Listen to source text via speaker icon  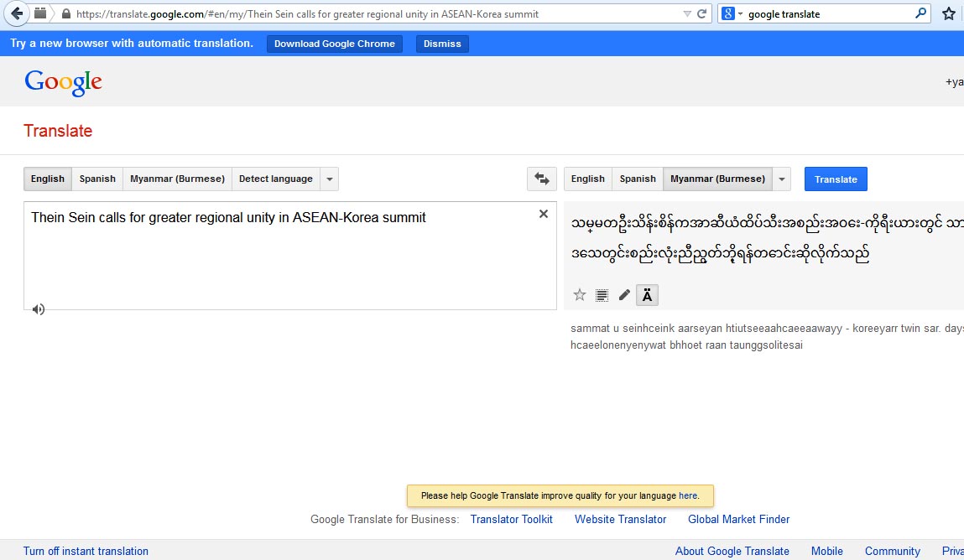38,309
